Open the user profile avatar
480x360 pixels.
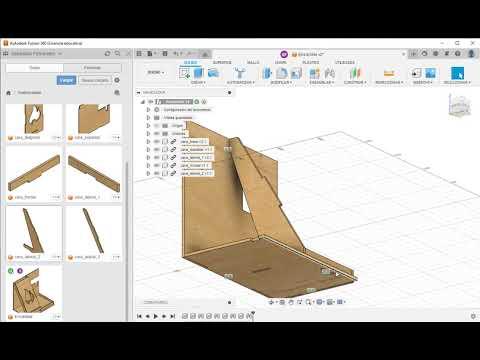471,53
